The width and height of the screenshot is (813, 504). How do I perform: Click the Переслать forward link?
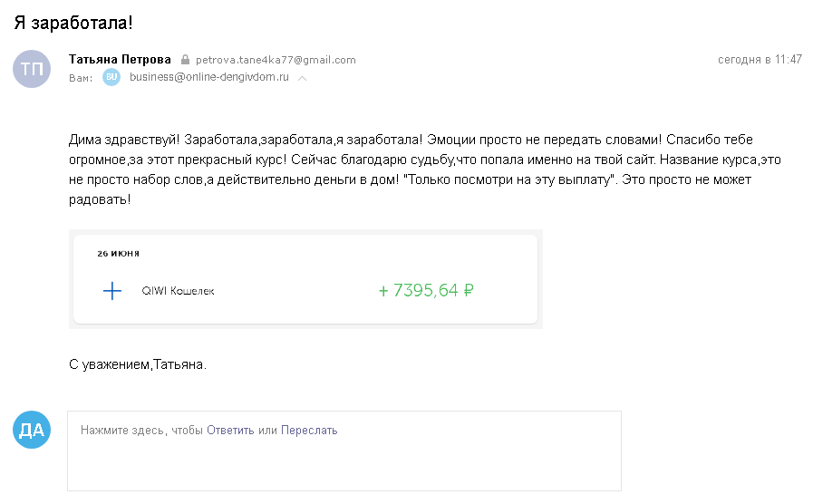point(309,431)
